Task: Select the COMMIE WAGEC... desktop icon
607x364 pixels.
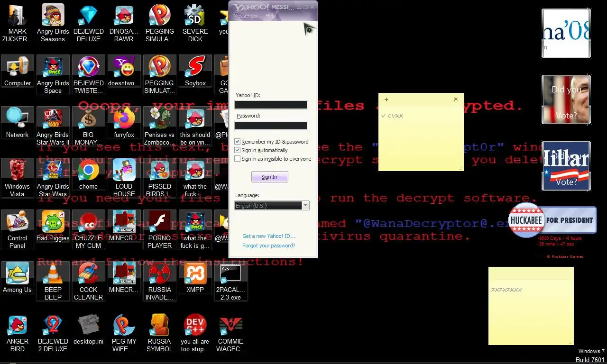Action: tap(231, 333)
